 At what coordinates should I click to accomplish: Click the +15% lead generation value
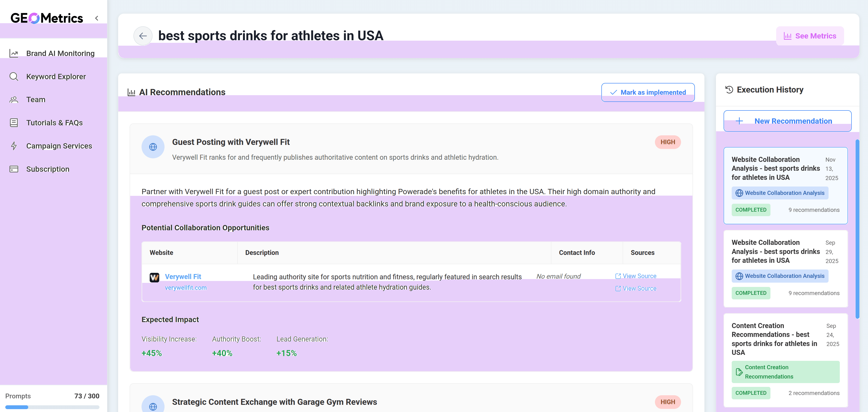tap(286, 353)
